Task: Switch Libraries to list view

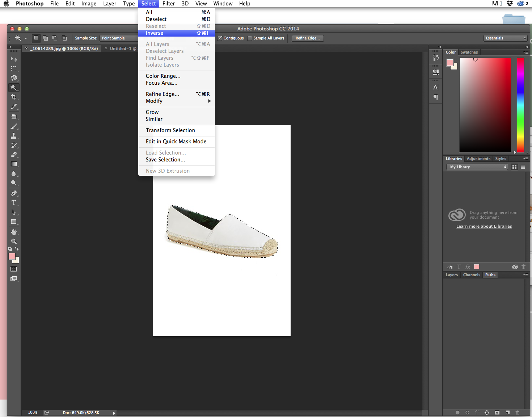Action: pos(523,167)
